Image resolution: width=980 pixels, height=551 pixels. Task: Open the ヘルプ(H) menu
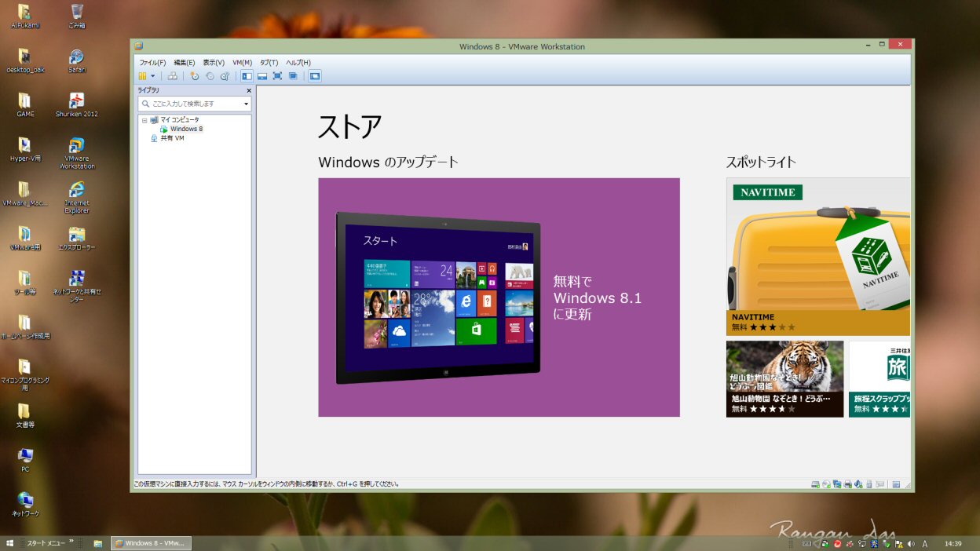coord(298,63)
